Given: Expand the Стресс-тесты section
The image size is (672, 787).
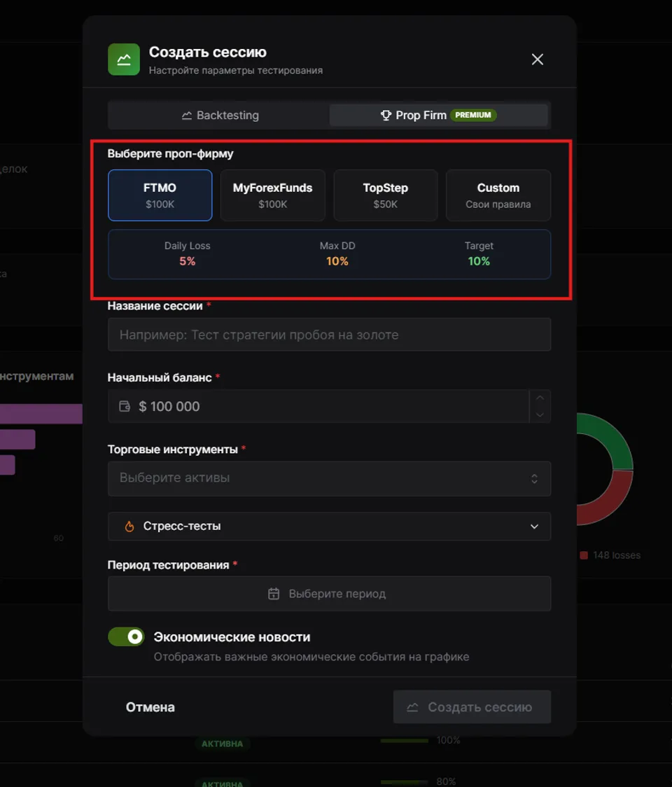Looking at the screenshot, I should click(x=329, y=526).
